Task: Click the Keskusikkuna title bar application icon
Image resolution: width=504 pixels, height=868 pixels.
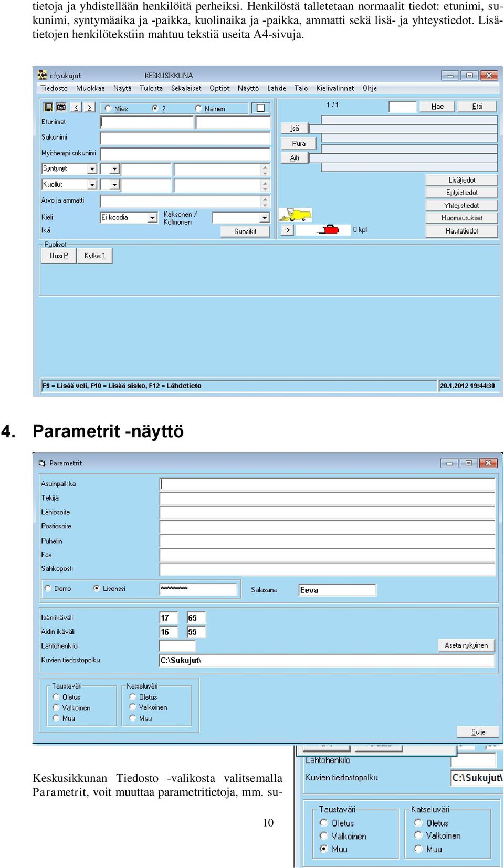Action: click(43, 75)
